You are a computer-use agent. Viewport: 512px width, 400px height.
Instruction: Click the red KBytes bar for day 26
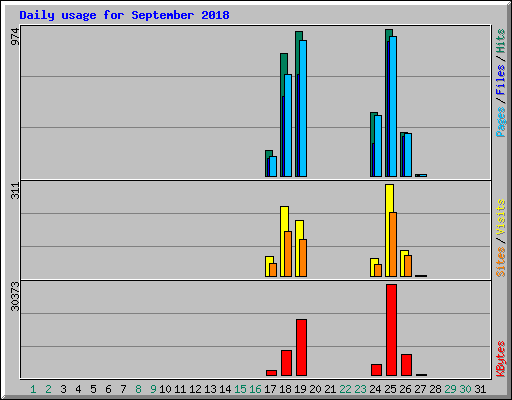[x=407, y=365]
